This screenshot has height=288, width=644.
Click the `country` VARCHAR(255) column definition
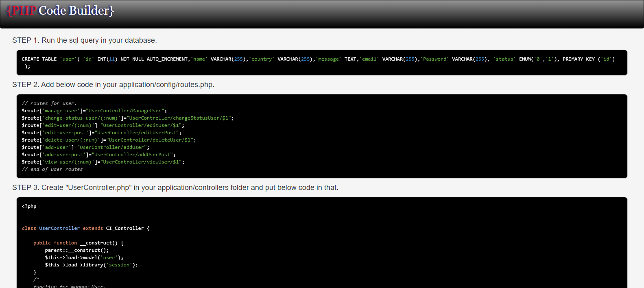pyautogui.click(x=282, y=59)
